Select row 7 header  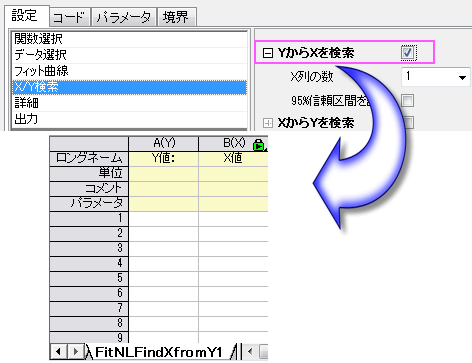coord(89,308)
